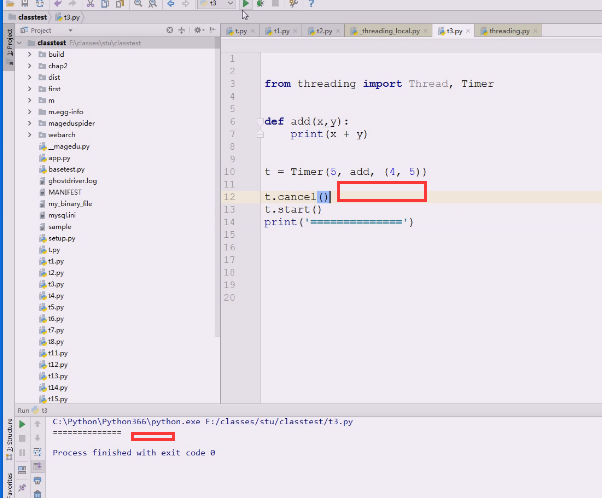Switch to the t.py editor tab
The width and height of the screenshot is (602, 498).
pyautogui.click(x=241, y=31)
